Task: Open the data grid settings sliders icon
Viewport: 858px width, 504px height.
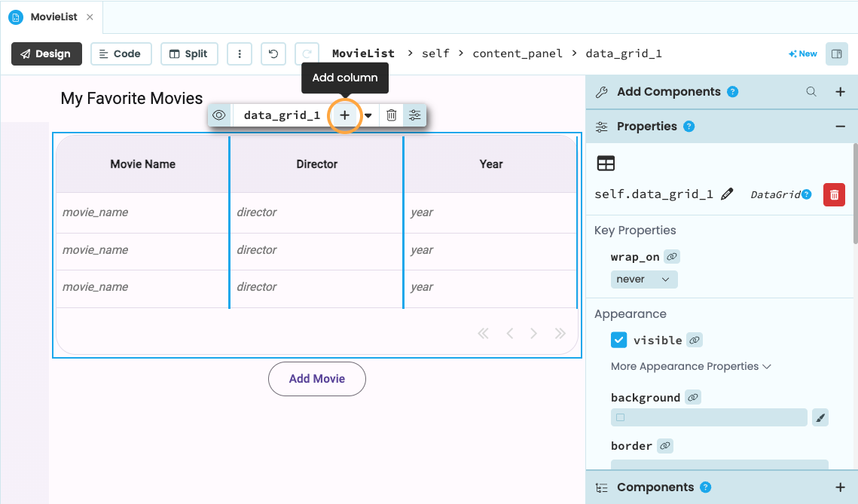Action: pos(414,115)
